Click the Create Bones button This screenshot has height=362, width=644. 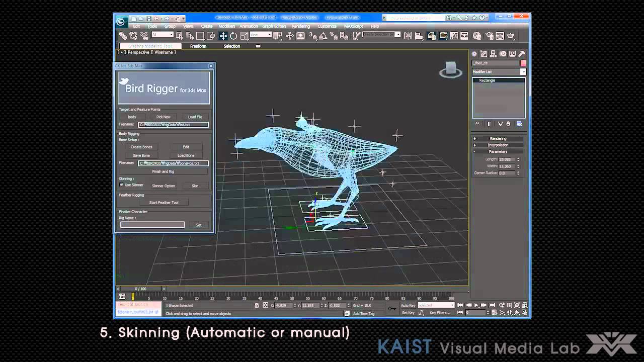pyautogui.click(x=141, y=147)
